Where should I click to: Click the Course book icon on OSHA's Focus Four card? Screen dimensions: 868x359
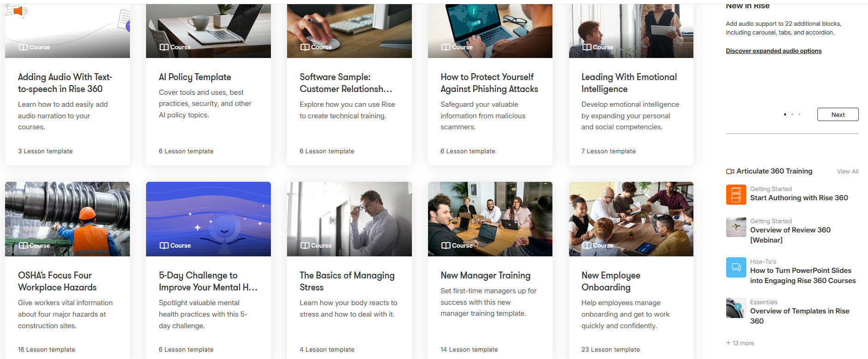click(23, 245)
